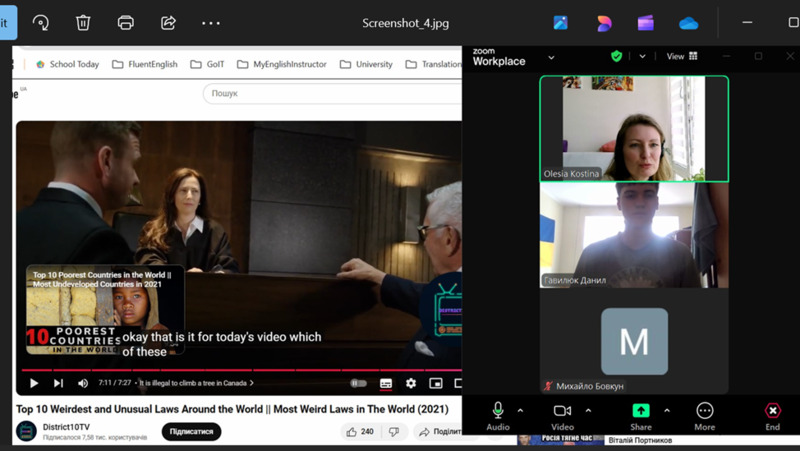This screenshot has height=451, width=800.
Task: Open YouTube player settings gear
Action: [x=411, y=383]
